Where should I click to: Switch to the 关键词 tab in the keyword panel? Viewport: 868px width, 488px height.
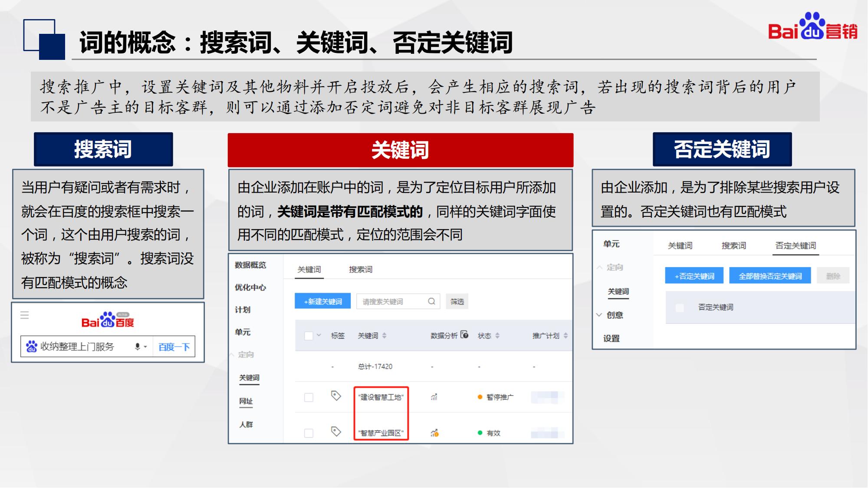point(309,269)
